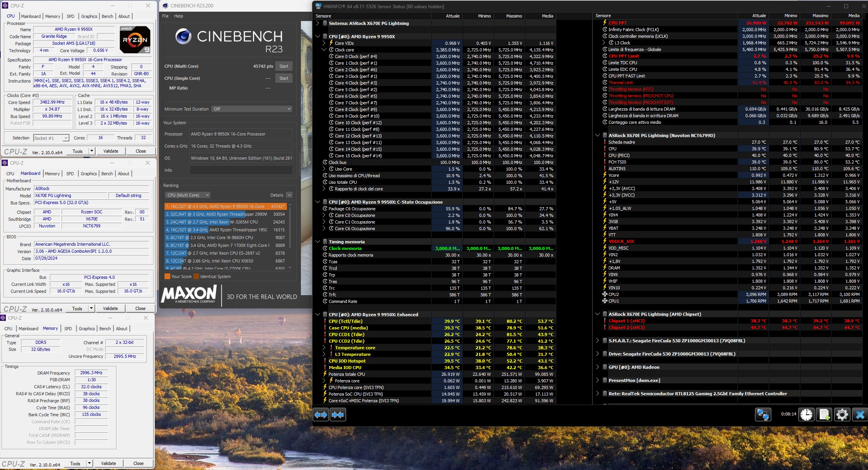Image resolution: width=868 pixels, height=470 pixels.
Task: Click the AMD Ryzen 9 logo in CPU-Z
Action: pos(135,40)
